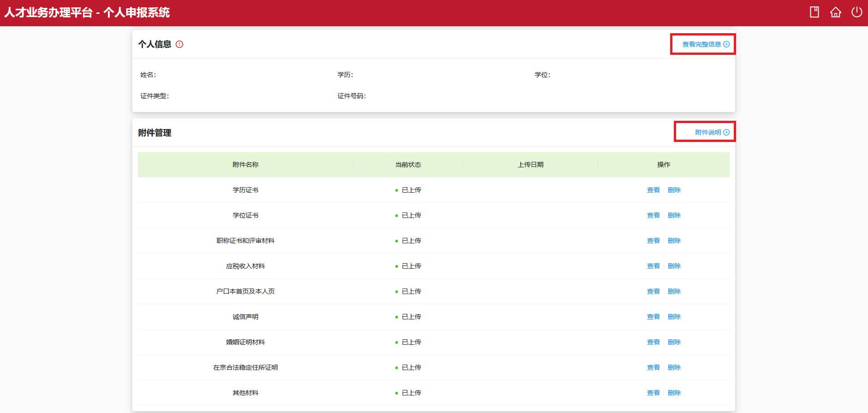This screenshot has height=413, width=868.
Task: Delete the 学历证书 attachment
Action: coord(674,190)
